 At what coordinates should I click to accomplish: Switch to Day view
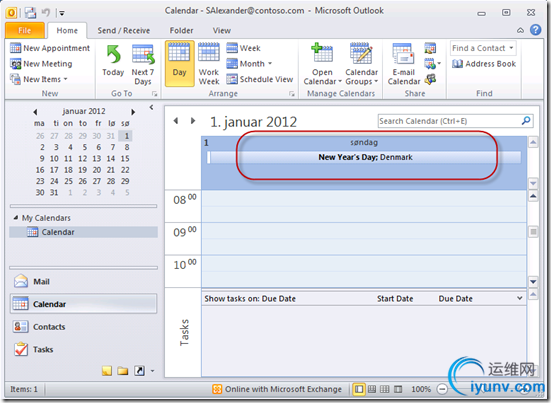pos(180,64)
